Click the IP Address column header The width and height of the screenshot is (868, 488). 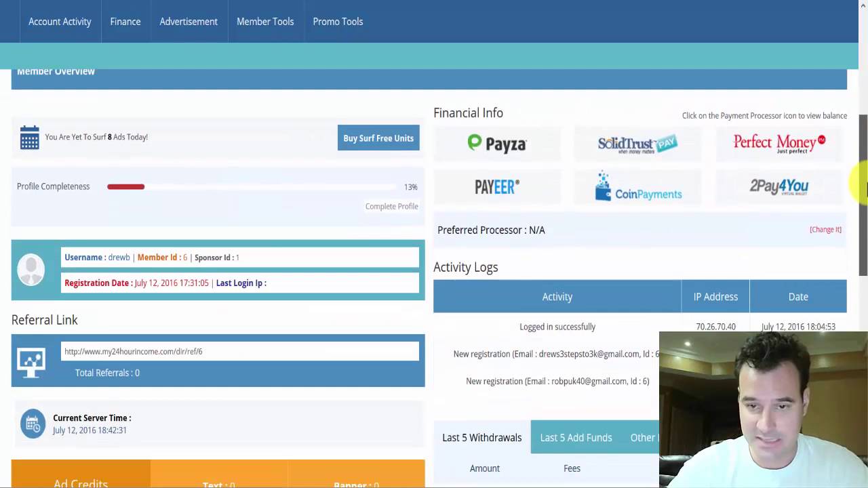click(715, 296)
